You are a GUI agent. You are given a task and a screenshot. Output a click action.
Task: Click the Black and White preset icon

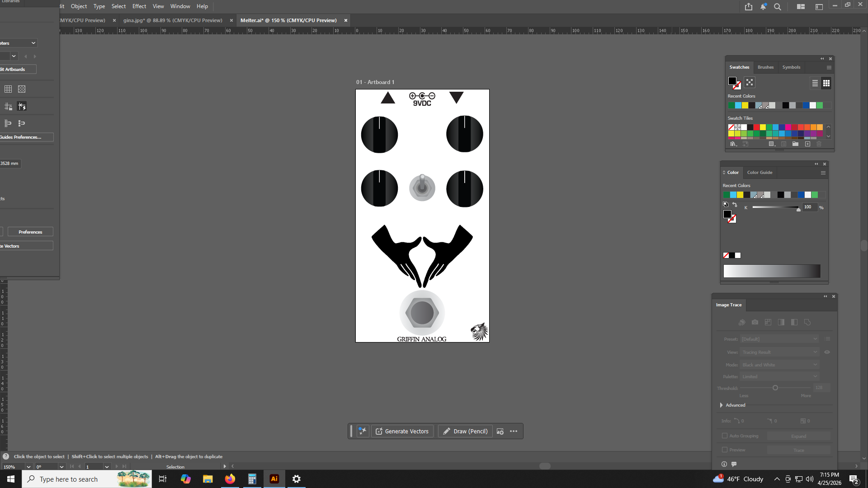tap(794, 322)
